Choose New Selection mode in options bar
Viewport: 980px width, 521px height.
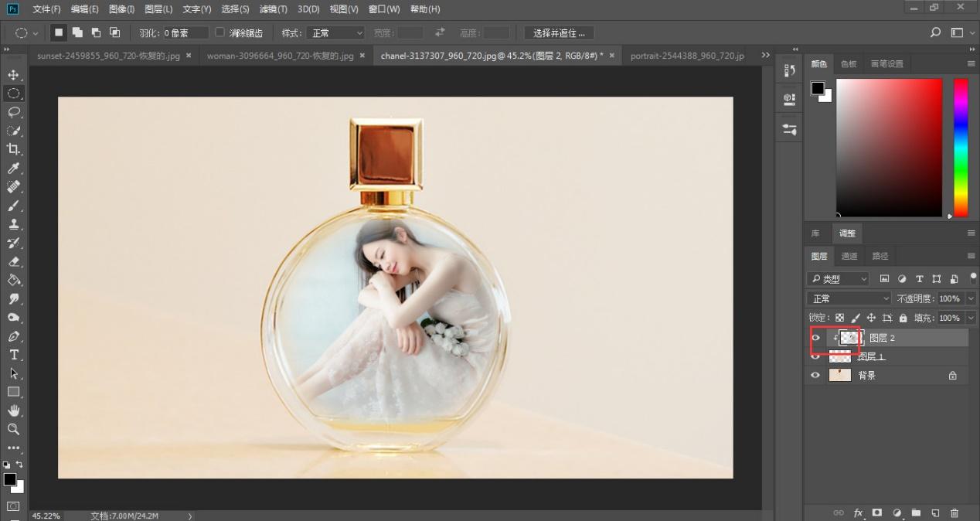tap(59, 32)
